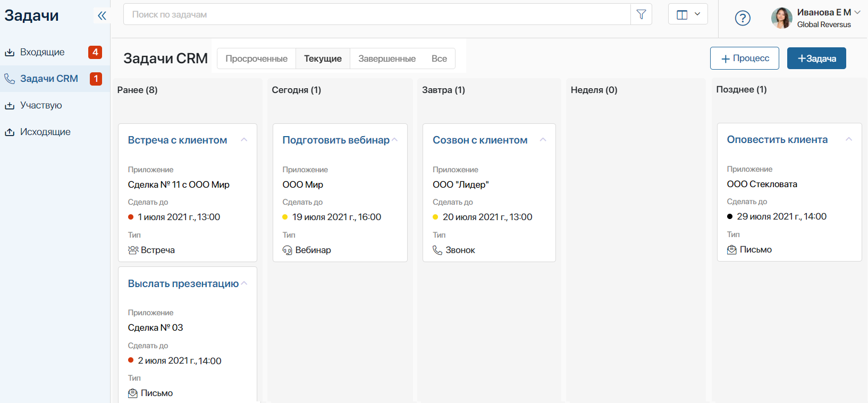
Task: Click the +Задача button
Action: (x=816, y=58)
